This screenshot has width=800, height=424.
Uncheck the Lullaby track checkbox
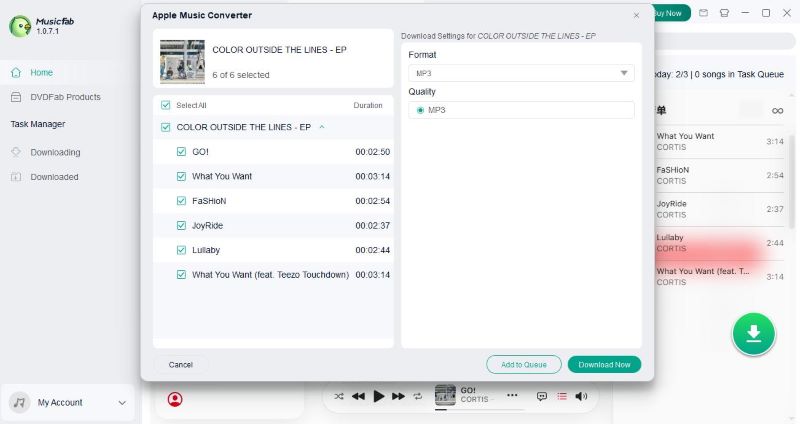181,250
